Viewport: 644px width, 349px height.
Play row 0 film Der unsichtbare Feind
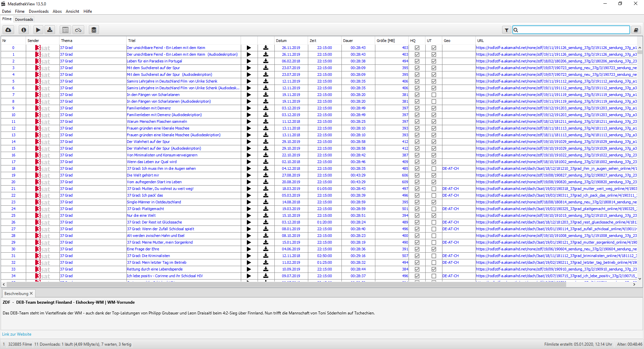[249, 48]
